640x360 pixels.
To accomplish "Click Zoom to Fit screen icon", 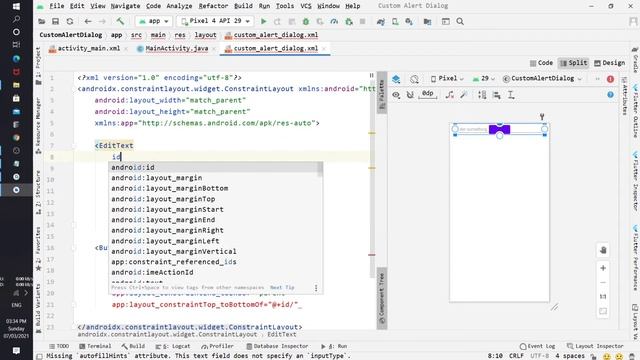I will coord(603,311).
